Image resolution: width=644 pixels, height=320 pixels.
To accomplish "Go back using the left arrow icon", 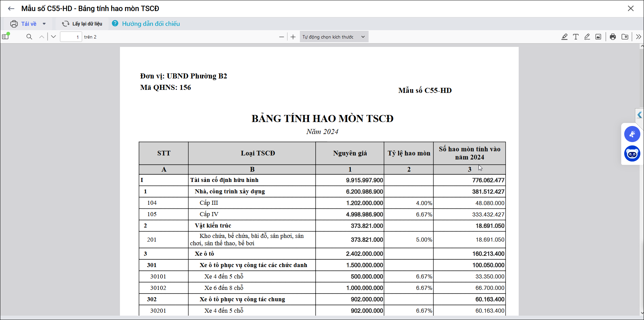I will 11,8.
